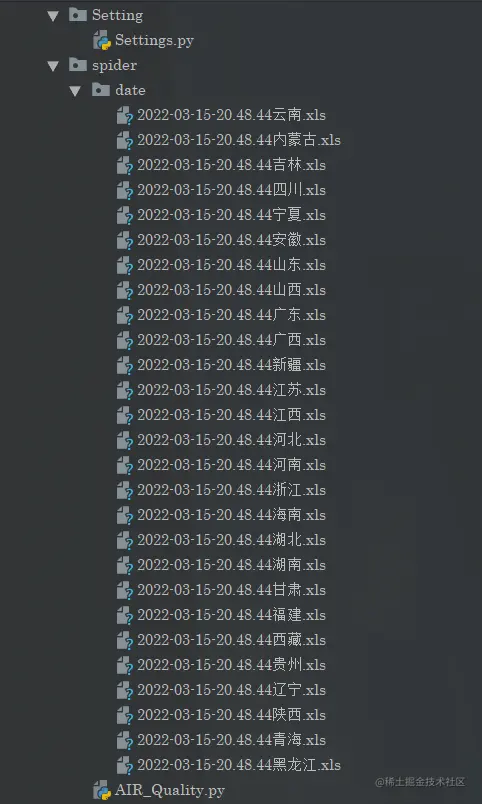
Task: Click the unknown-file icon beside 黑龙江.xls
Action: click(x=125, y=765)
